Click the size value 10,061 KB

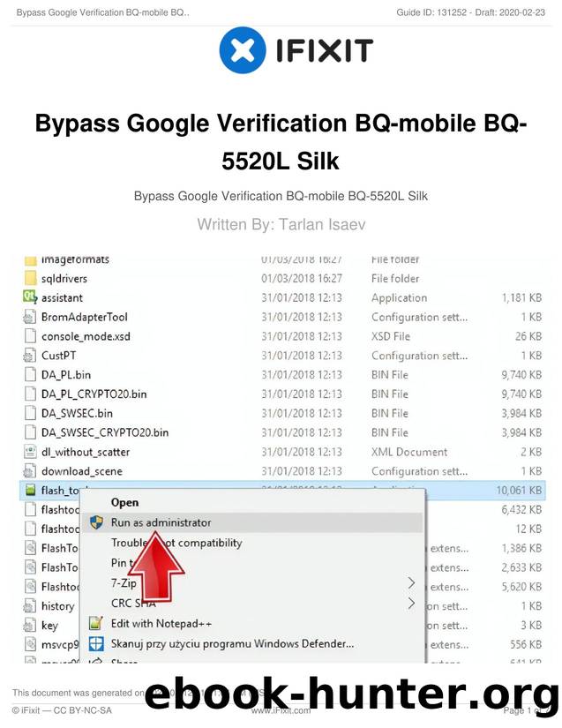[x=519, y=491]
